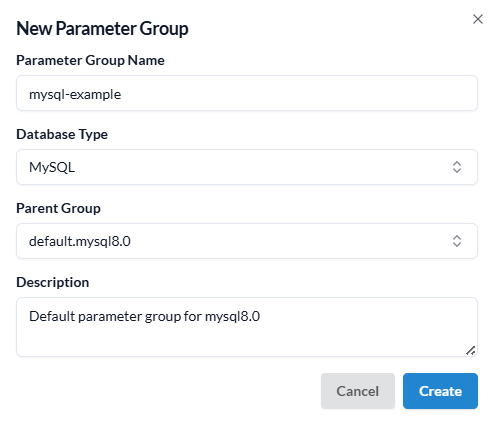Select the "MySQL" value text
This screenshot has width=493, height=425.
[52, 167]
